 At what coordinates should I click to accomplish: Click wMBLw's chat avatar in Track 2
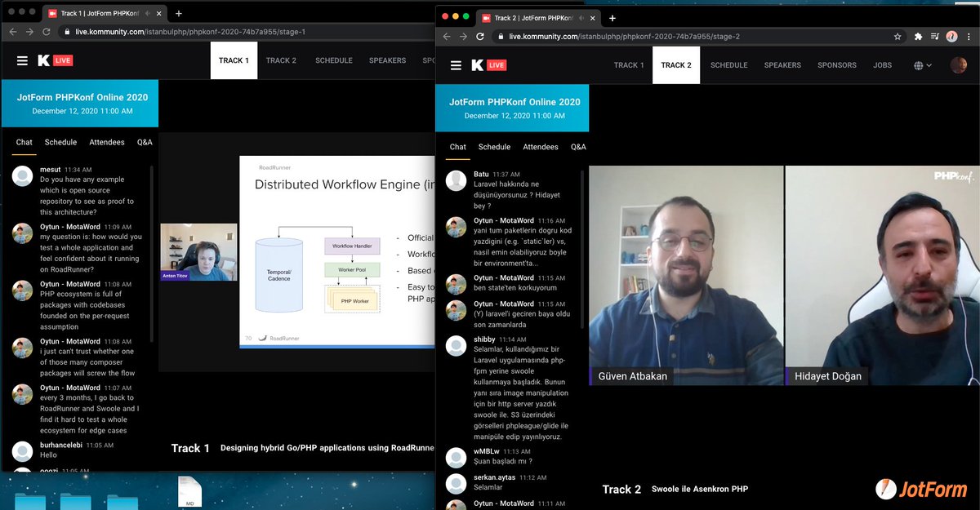(x=456, y=457)
